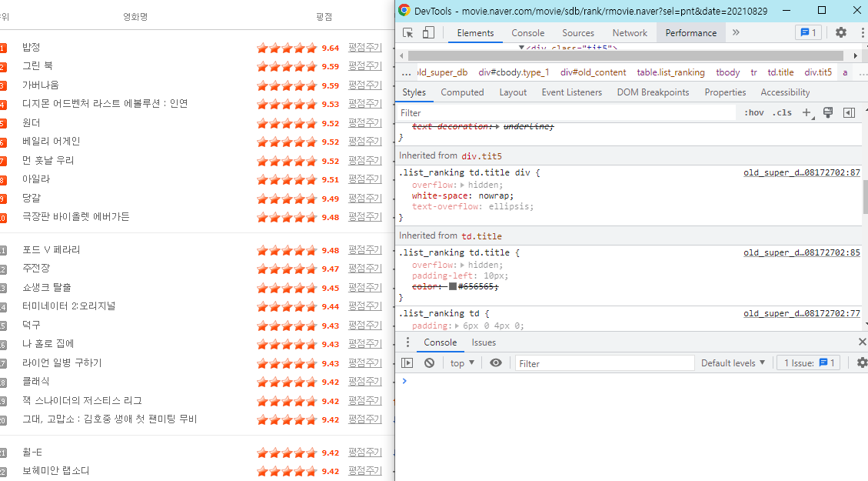Click the star rating for 원더
The height and width of the screenshot is (481, 868).
point(287,123)
